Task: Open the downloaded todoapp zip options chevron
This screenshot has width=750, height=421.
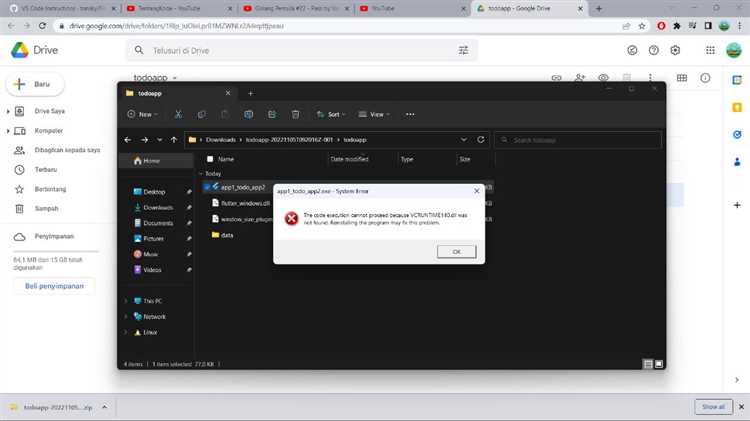Action: 104,407
